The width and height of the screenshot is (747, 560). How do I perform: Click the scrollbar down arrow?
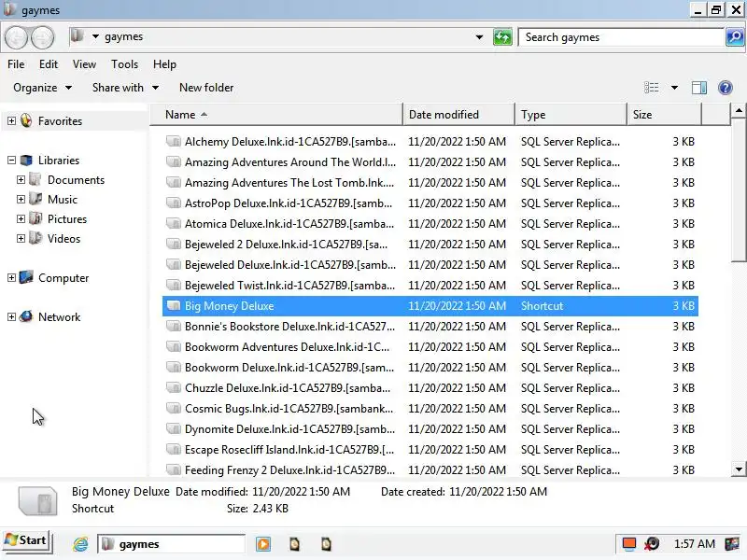(739, 469)
